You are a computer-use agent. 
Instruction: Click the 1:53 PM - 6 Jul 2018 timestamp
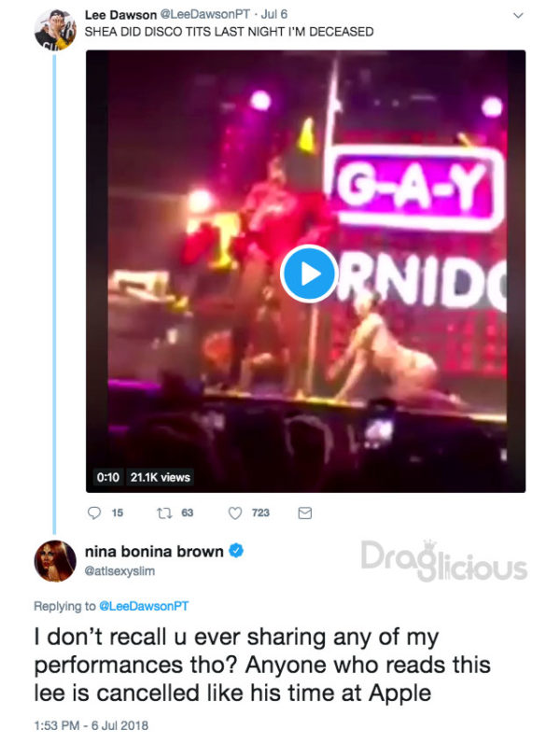[91, 725]
